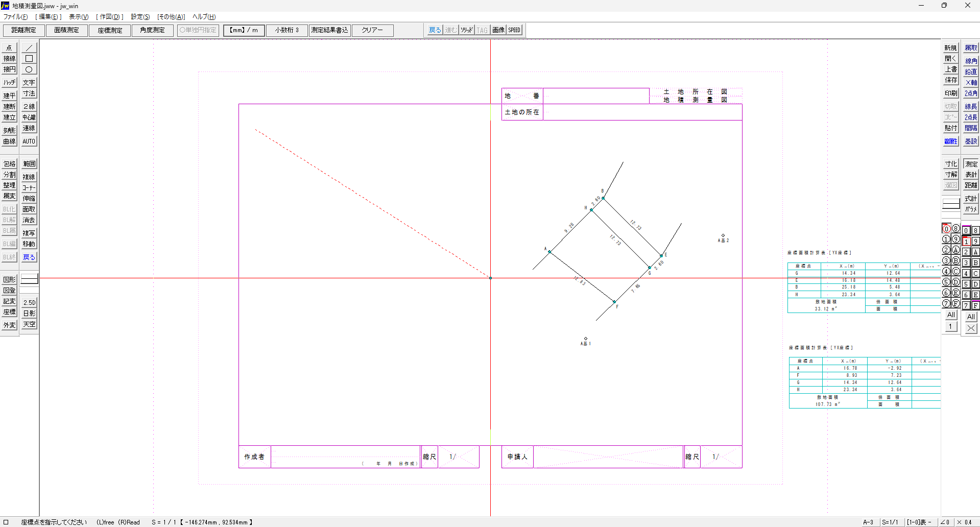This screenshot has width=980, height=527.
Task: Toggle the【mm】/ m unit switch
Action: (244, 30)
